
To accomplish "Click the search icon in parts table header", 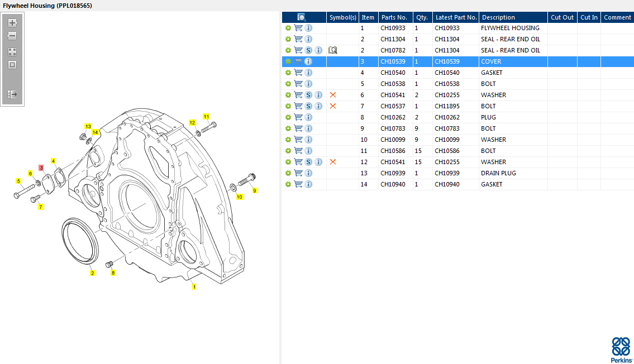I will (302, 17).
